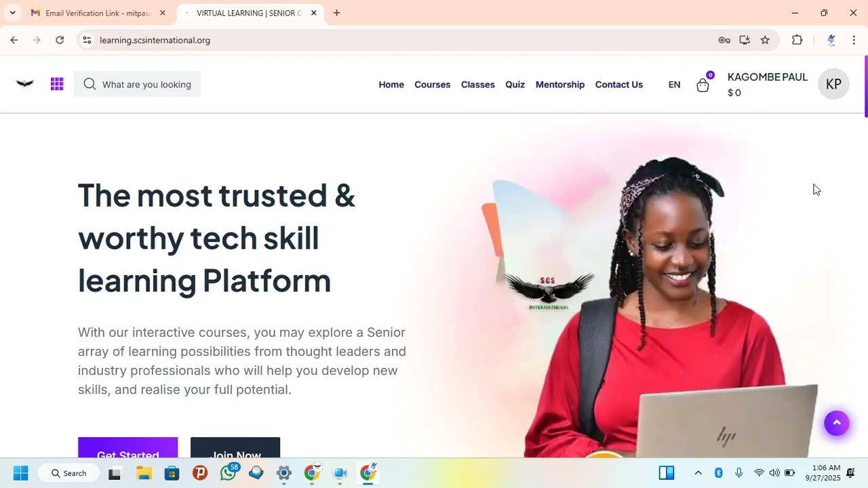Open the Chrome extensions puzzle icon
This screenshot has width=868, height=488.
[x=797, y=40]
